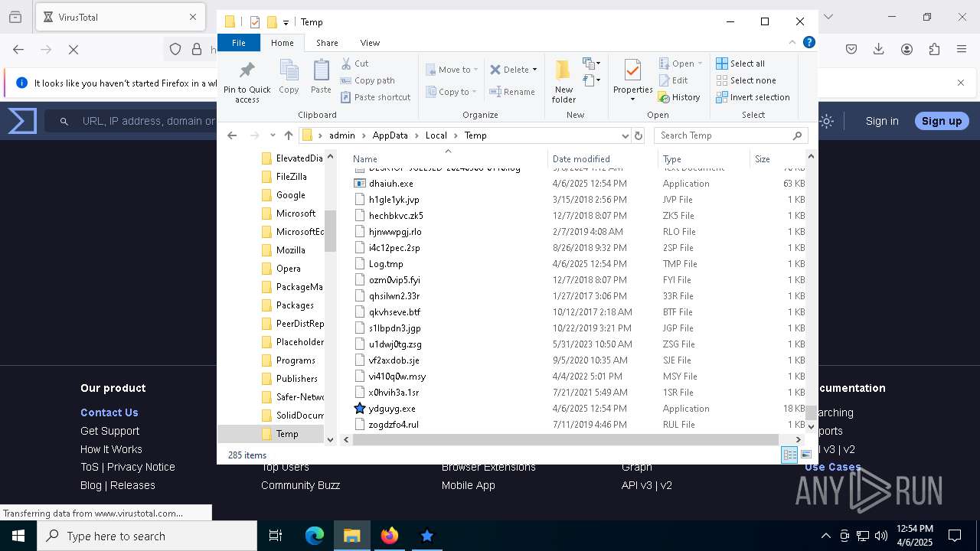Dismiss the Firefox notification bar
This screenshot has height=551, width=980.
[961, 83]
